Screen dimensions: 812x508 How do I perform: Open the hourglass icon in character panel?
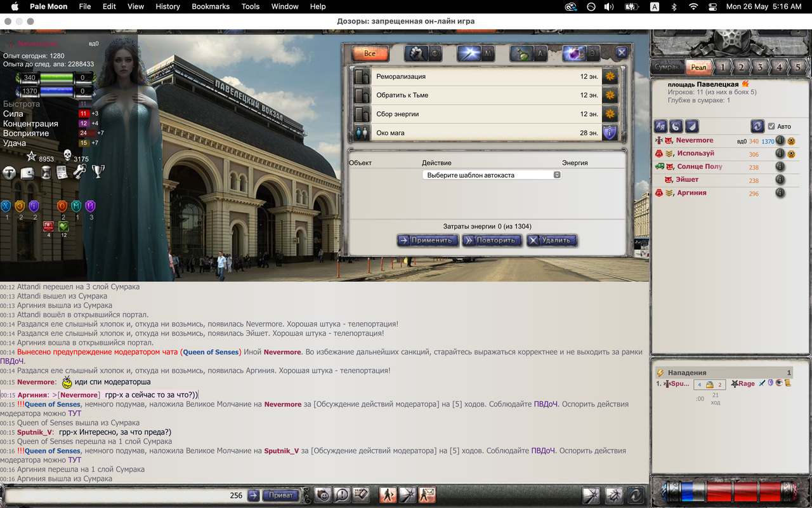coord(46,172)
